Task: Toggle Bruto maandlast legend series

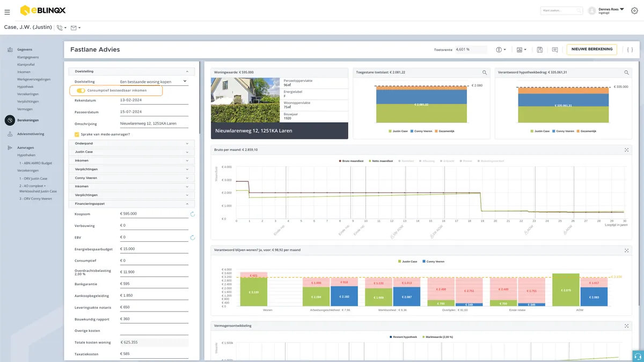Action: (351, 161)
